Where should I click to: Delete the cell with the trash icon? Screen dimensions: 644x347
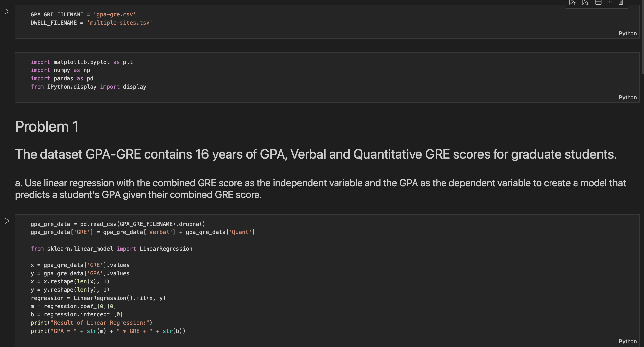(x=621, y=3)
